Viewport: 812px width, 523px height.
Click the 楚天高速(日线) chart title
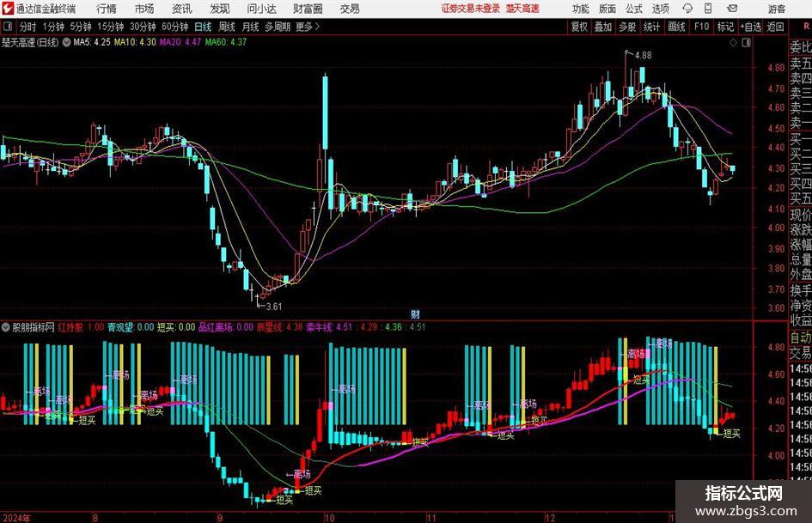click(30, 42)
